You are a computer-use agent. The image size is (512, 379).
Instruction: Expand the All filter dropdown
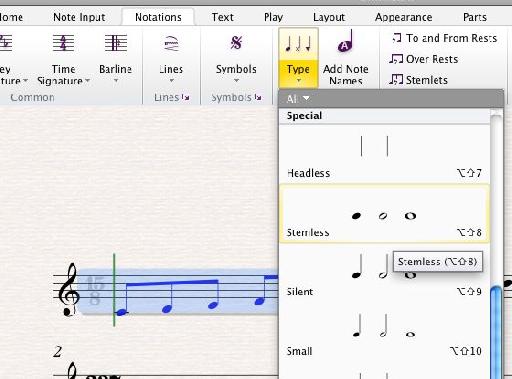pyautogui.click(x=298, y=99)
